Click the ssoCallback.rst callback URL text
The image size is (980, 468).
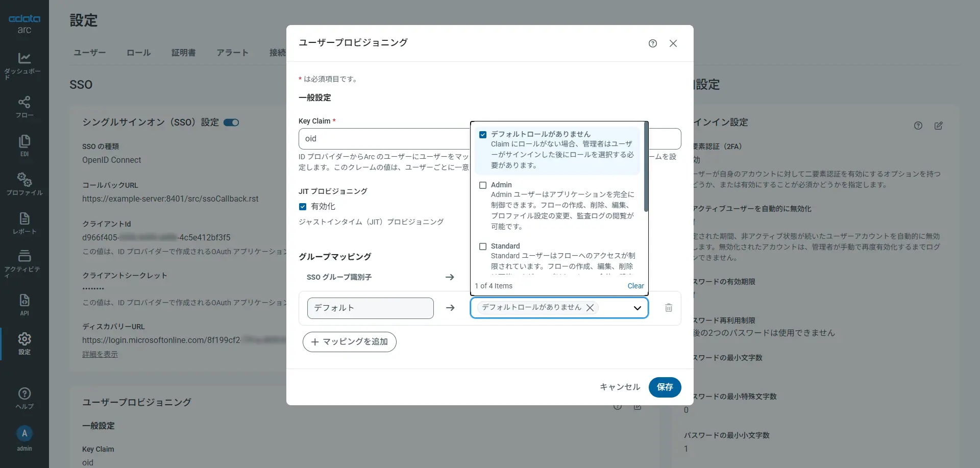point(170,199)
